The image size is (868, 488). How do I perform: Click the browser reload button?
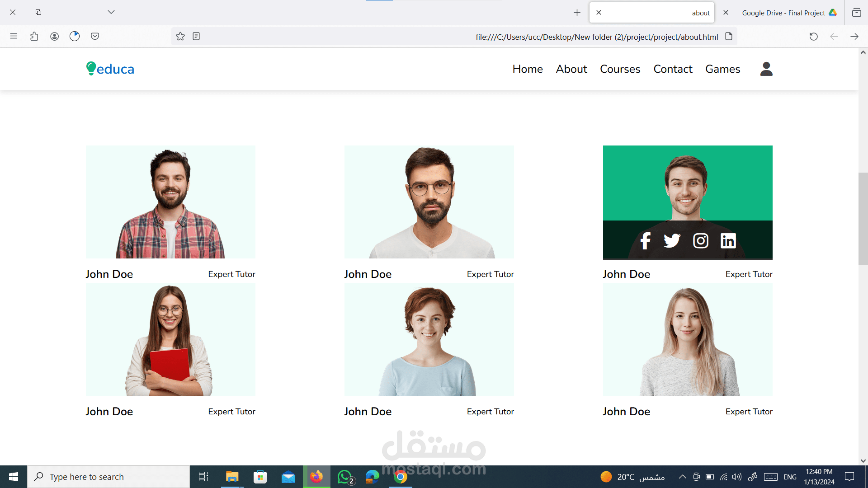813,37
